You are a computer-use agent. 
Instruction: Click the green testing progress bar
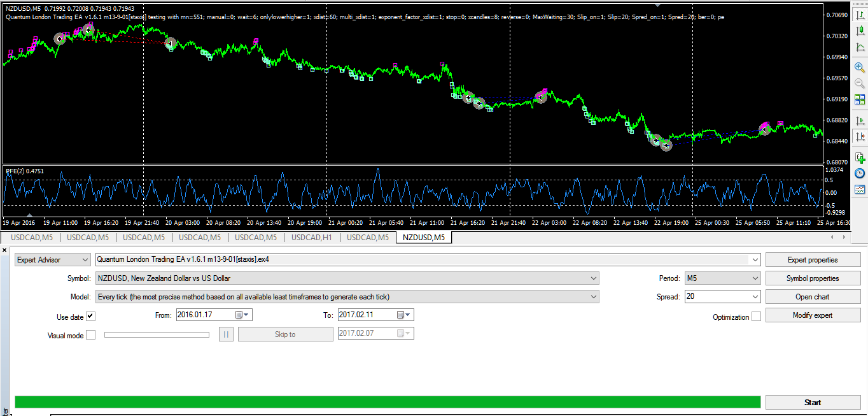pyautogui.click(x=388, y=402)
